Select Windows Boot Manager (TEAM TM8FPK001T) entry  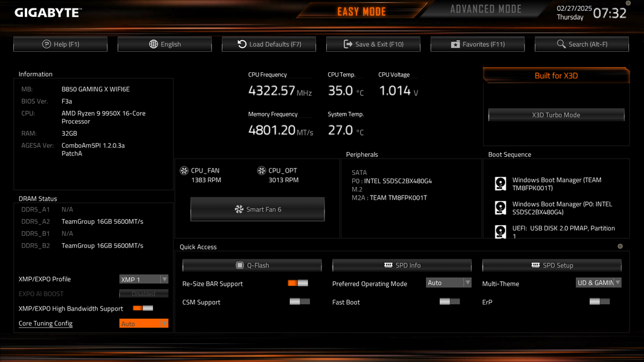tap(556, 183)
